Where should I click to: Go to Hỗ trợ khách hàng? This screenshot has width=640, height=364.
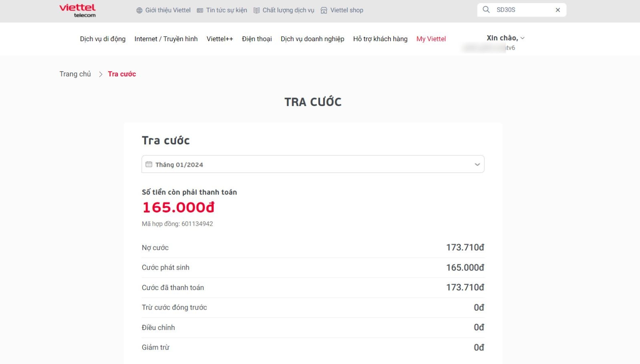[x=380, y=39]
